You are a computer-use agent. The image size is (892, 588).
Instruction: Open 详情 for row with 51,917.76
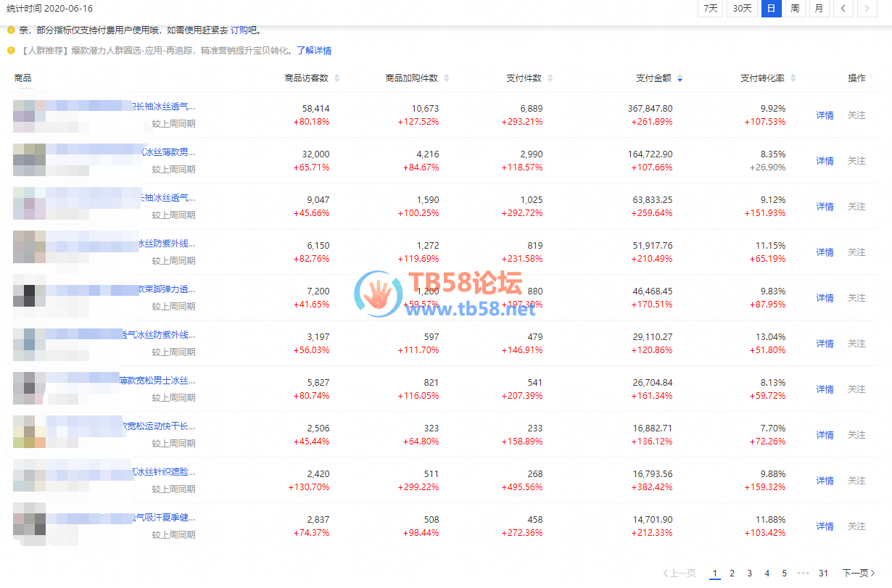(825, 252)
